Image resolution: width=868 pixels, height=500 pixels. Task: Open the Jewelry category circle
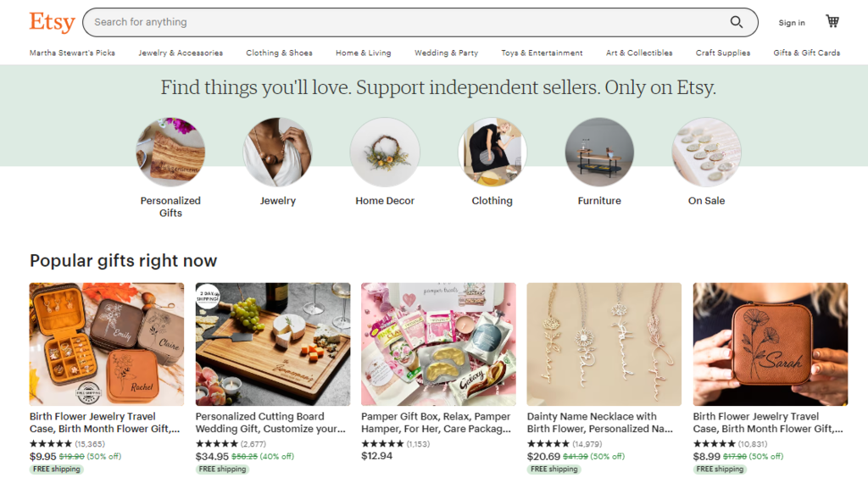coord(278,152)
